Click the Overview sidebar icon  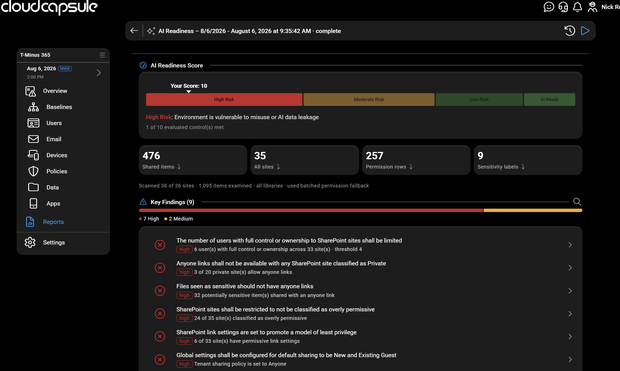point(30,91)
